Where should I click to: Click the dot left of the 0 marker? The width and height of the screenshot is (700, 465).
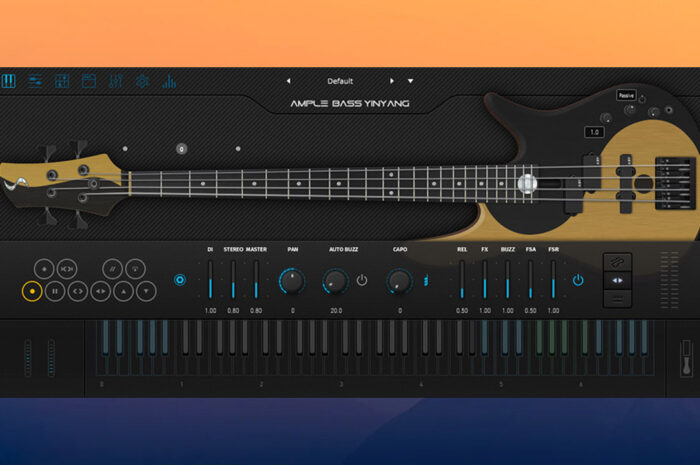[125, 149]
